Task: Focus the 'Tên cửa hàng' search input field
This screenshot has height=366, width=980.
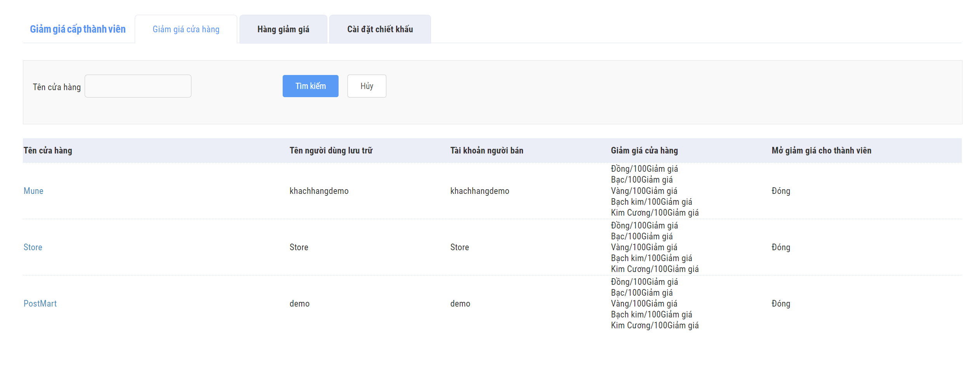Action: [138, 86]
